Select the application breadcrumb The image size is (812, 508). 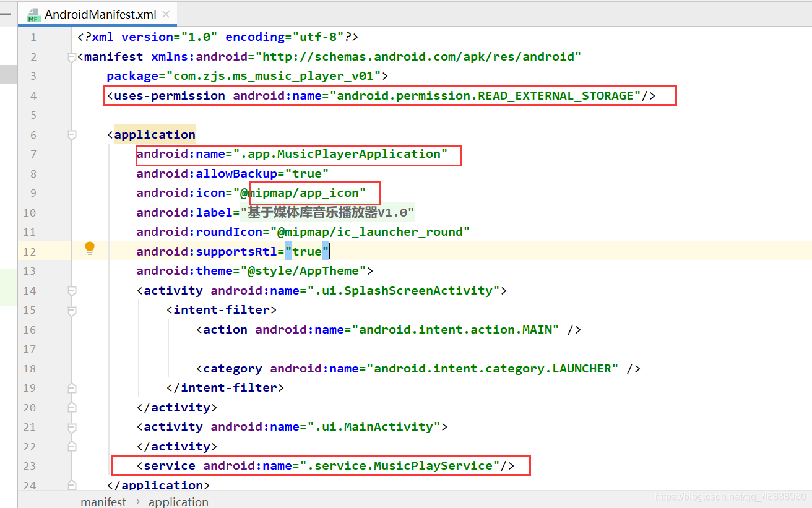coord(178,502)
